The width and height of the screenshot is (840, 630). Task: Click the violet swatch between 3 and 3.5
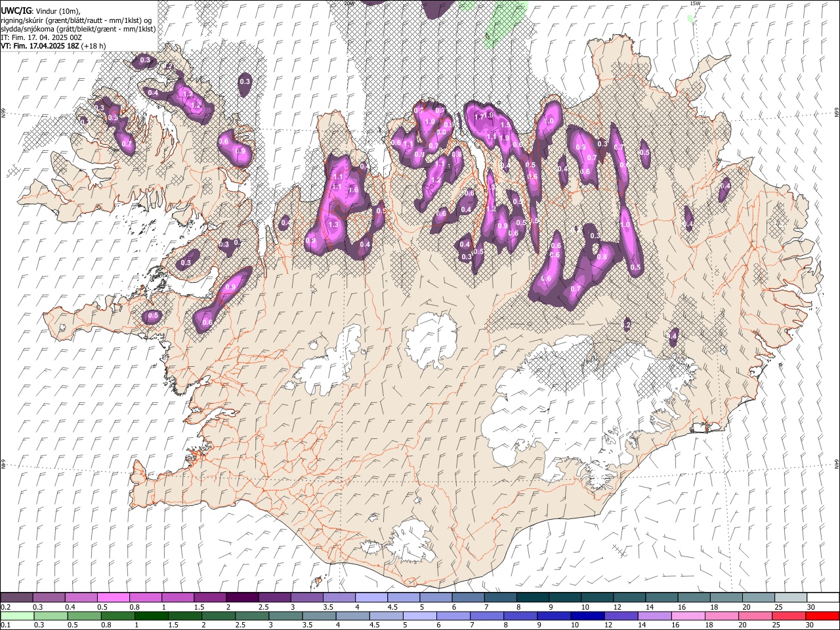(x=306, y=597)
